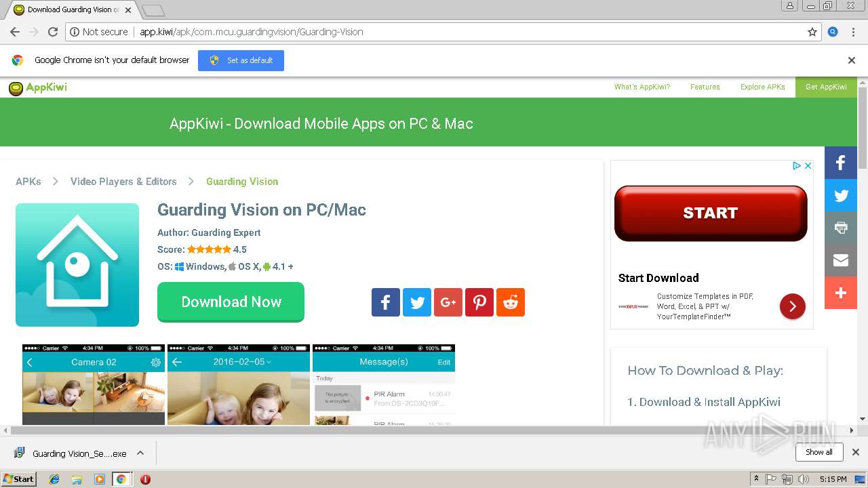Open the Message(s) screenshot thumbnail
The image size is (868, 488).
[384, 385]
